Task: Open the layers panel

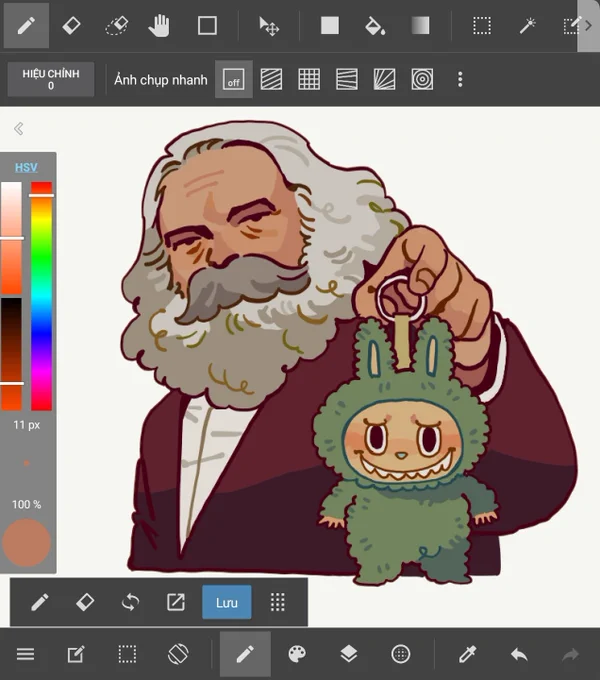Action: coord(349,654)
